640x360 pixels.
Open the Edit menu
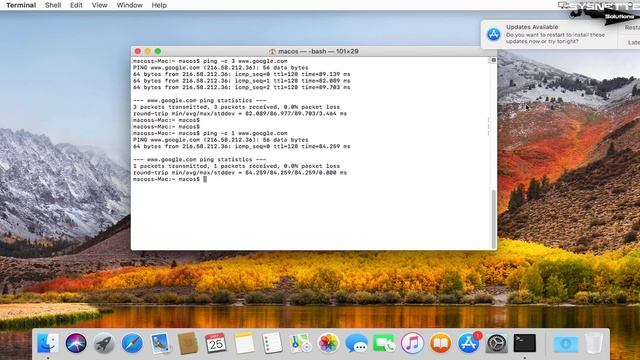[76, 5]
